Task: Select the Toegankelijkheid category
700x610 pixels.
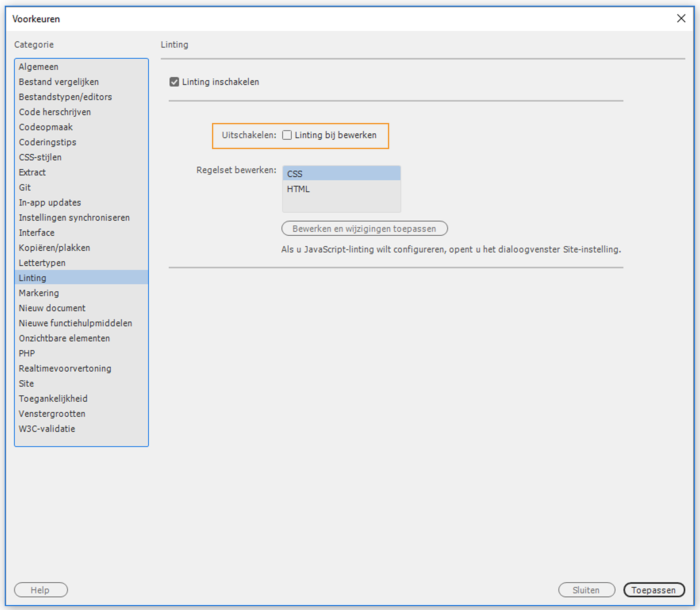Action: (x=53, y=399)
